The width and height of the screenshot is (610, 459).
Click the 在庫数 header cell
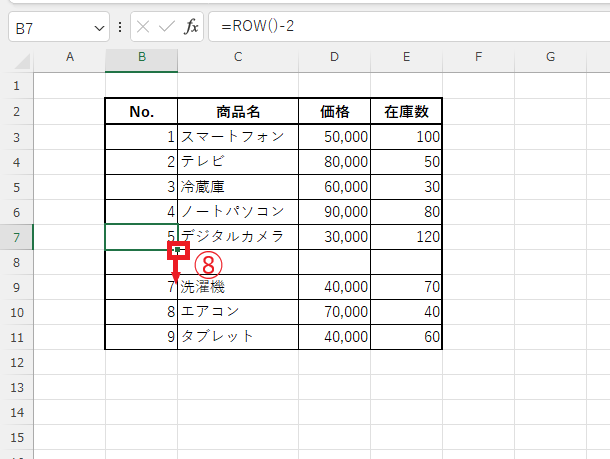407,112
